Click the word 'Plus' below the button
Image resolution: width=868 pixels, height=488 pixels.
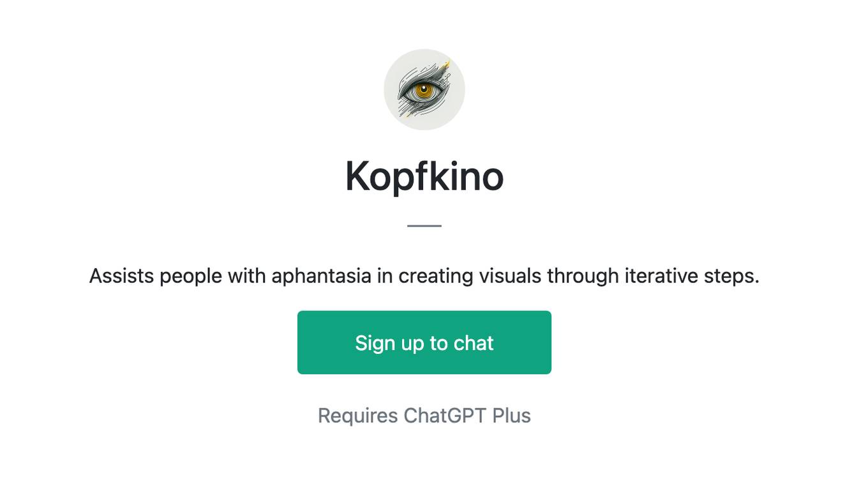511,415
